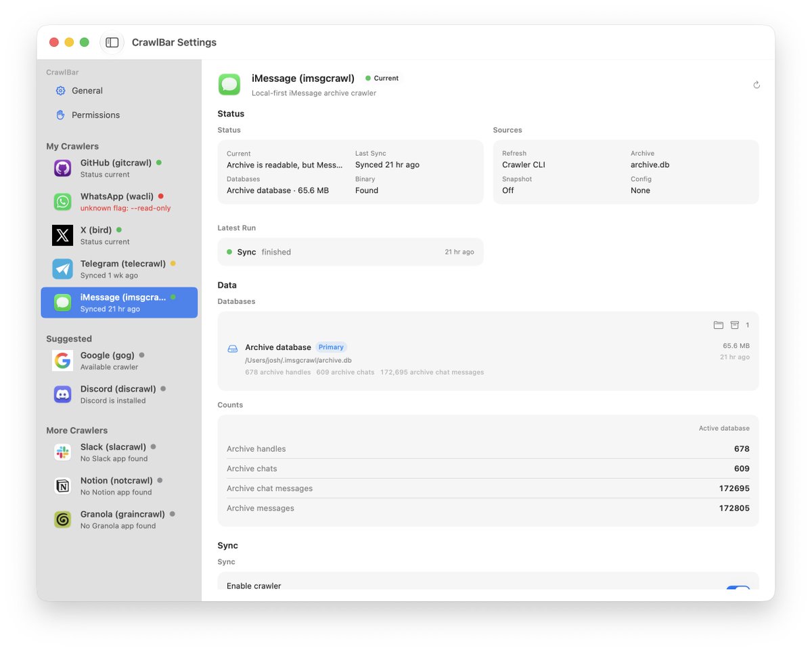Click the "Discord is installed" text
This screenshot has height=650, width=812.
(113, 401)
